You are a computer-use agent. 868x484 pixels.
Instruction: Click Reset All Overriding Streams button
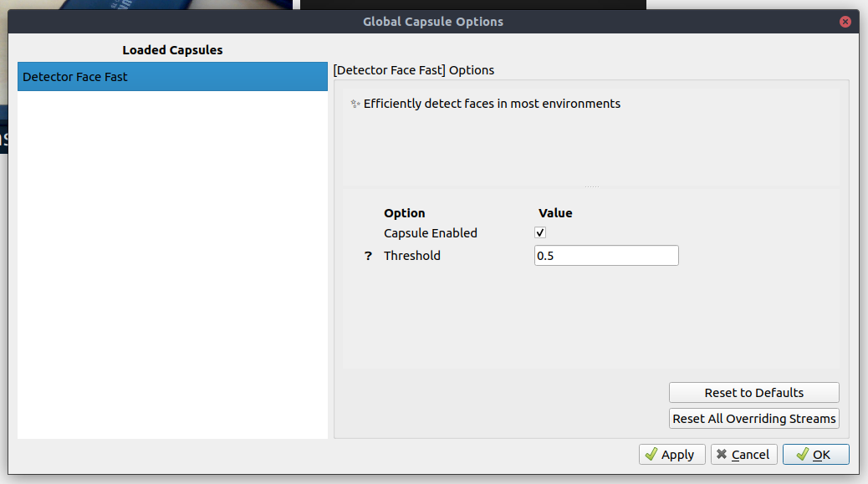(x=754, y=419)
